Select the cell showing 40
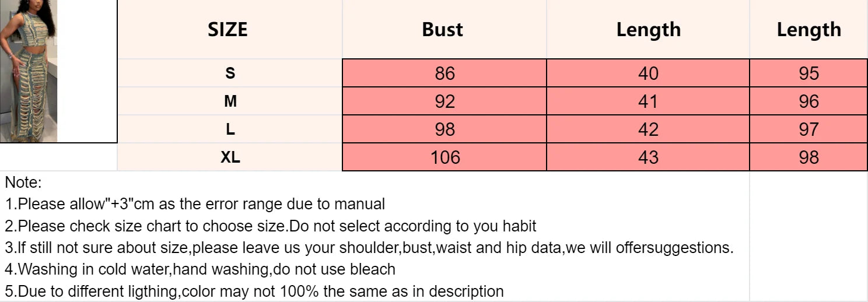Screen dimensions: 868x302 648,73
